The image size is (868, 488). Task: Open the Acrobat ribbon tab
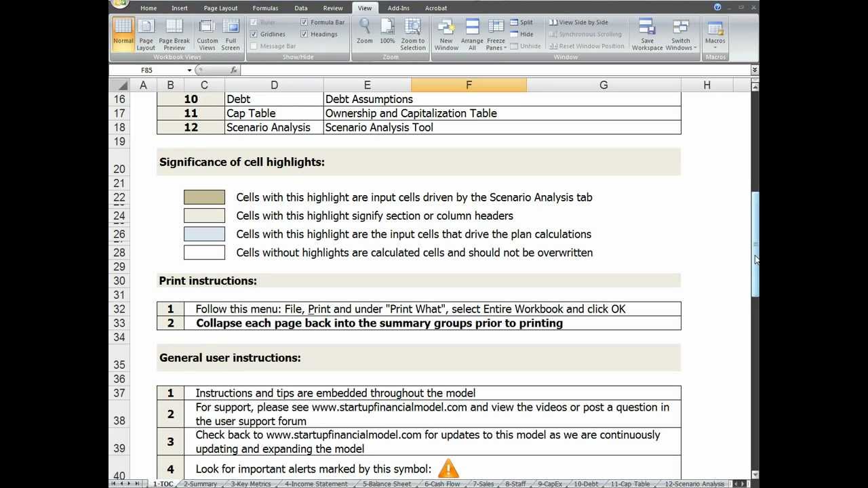point(436,8)
